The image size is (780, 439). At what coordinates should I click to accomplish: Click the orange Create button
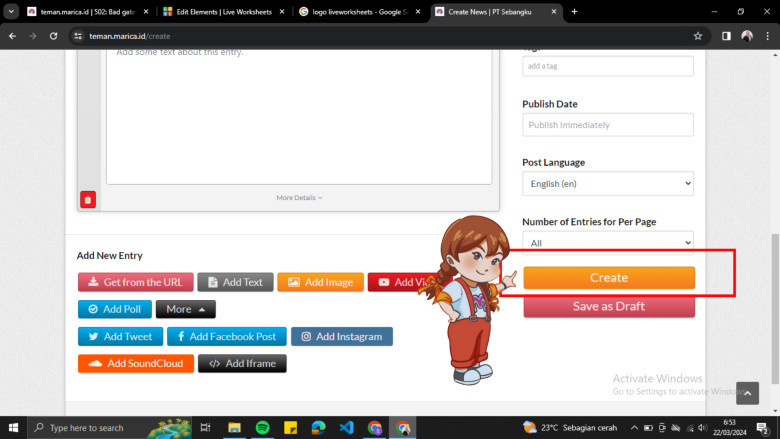pos(608,278)
